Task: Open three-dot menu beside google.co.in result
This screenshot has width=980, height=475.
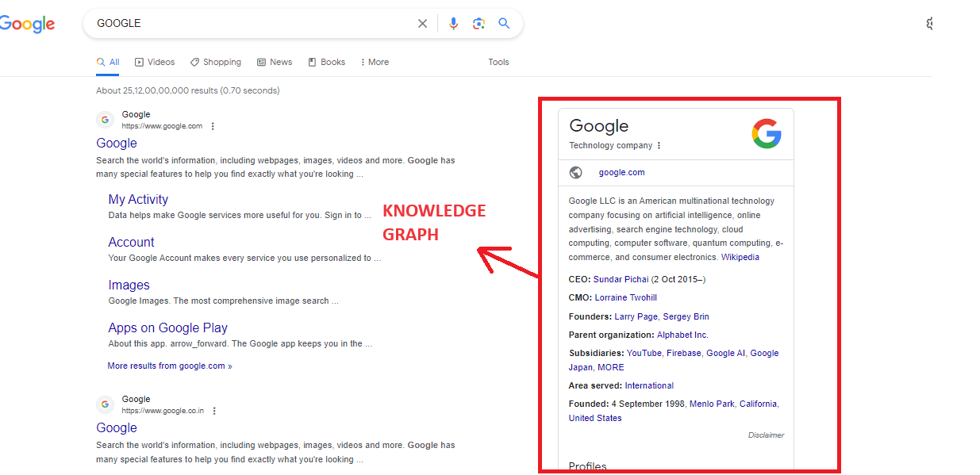Action: 214,411
